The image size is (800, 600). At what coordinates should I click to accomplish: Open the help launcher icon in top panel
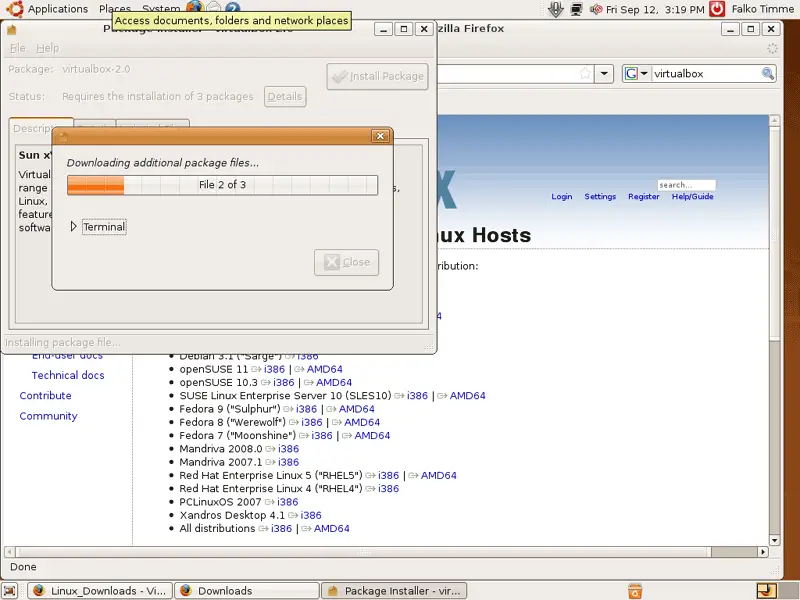pos(233,7)
